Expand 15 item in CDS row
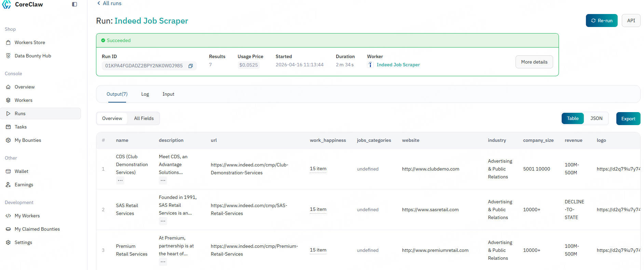The width and height of the screenshot is (644, 270). click(318, 169)
